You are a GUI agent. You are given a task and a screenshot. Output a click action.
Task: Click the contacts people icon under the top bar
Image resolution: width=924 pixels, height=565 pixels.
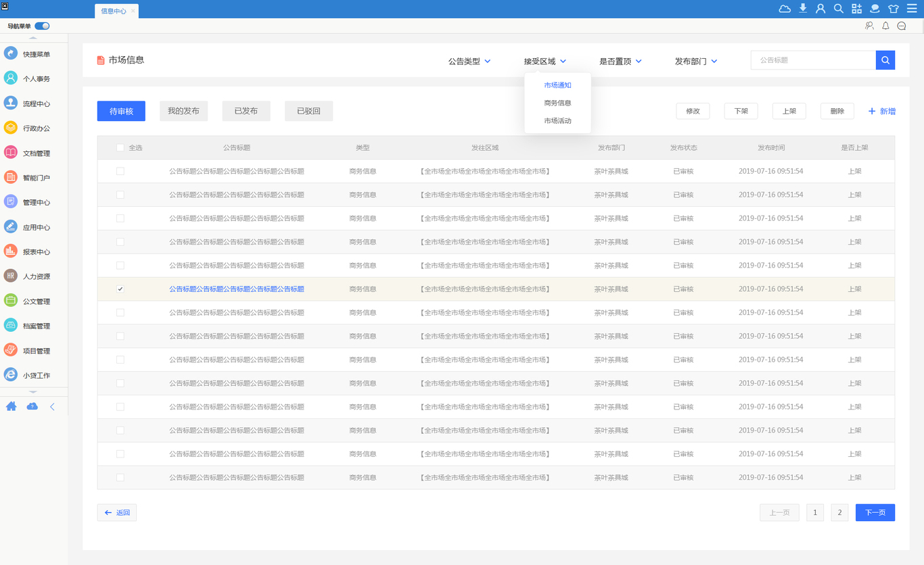coord(870,26)
